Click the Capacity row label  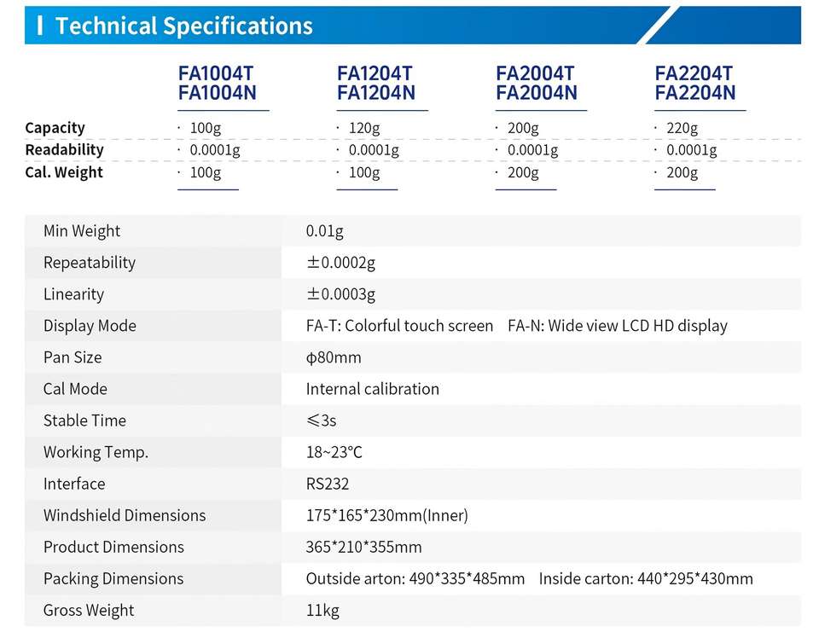[x=55, y=128]
